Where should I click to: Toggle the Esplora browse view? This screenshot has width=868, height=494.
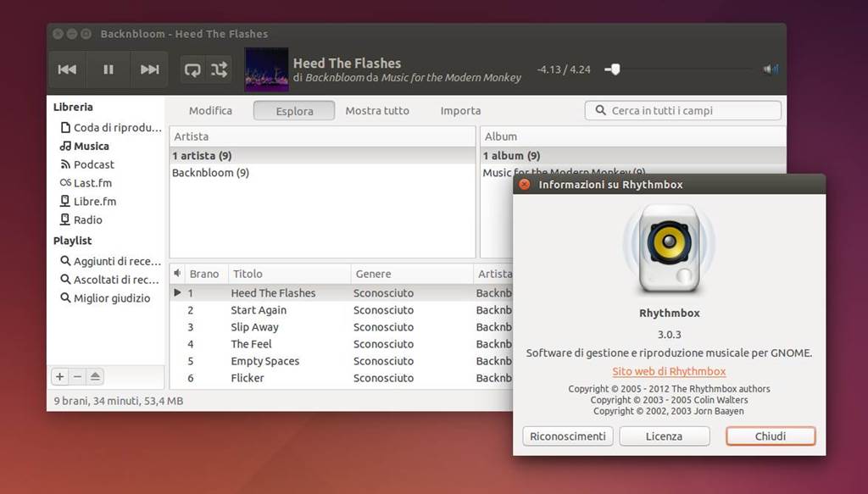tap(294, 111)
